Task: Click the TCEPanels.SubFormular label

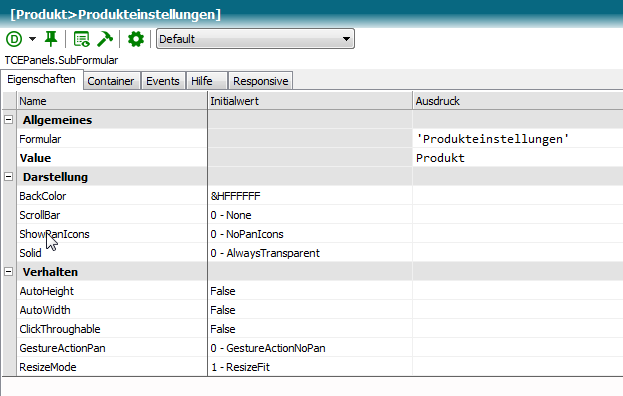Action: pos(61,60)
